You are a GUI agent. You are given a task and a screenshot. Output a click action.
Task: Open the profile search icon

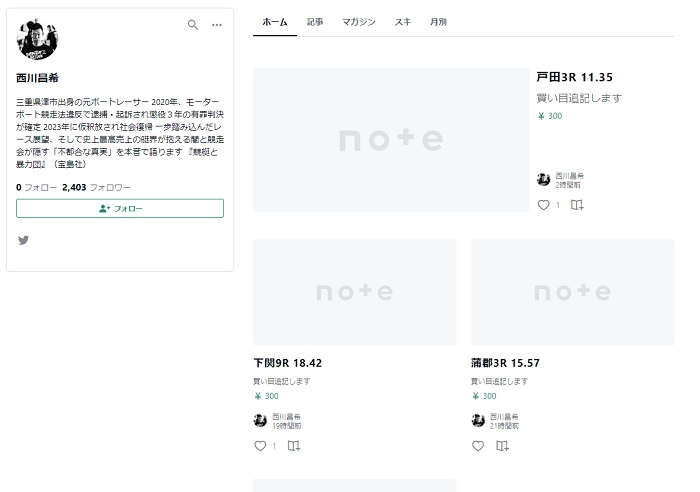point(193,25)
